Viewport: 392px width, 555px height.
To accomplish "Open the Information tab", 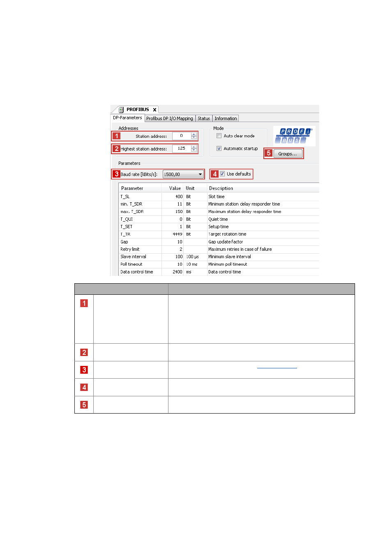I will click(x=226, y=118).
